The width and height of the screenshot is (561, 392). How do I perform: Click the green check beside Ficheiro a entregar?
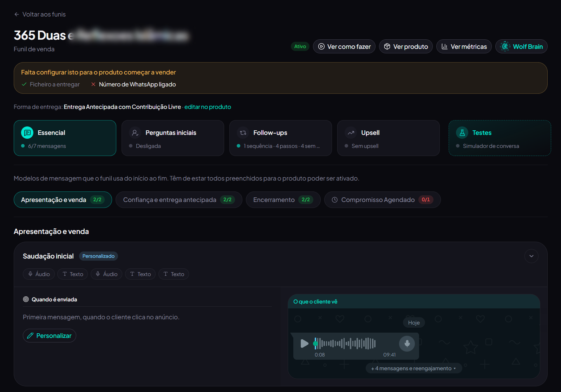(24, 84)
